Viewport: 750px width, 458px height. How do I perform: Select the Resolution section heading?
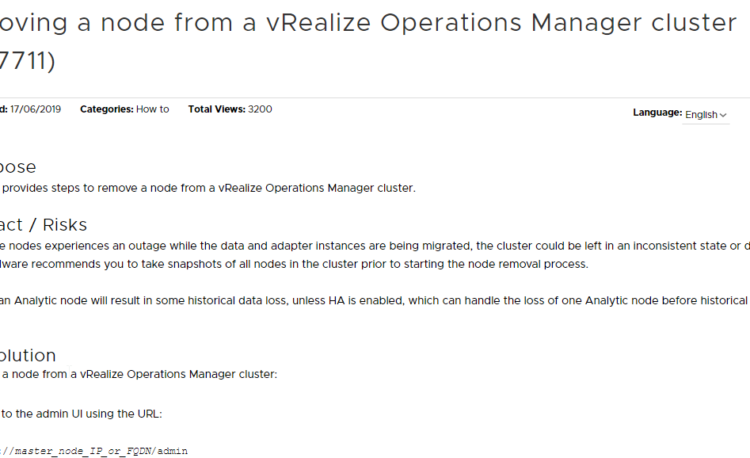coord(28,355)
